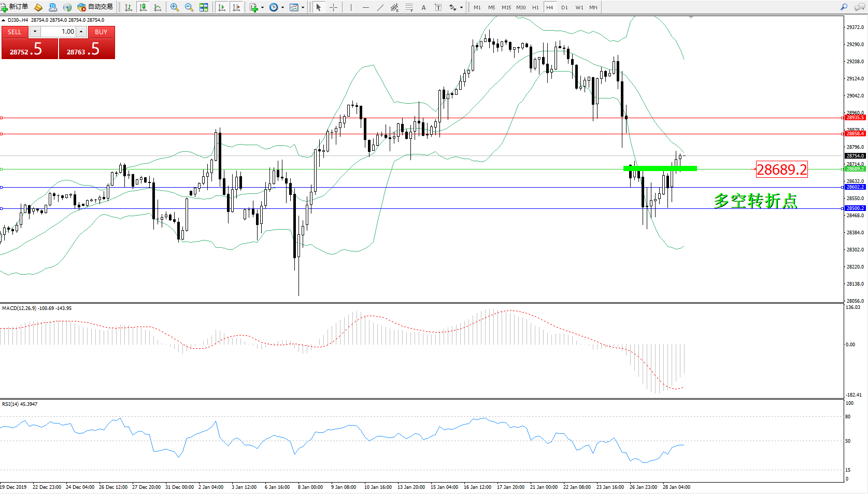Open the indicators list dropdown arrow
This screenshot has height=494, width=868.
(x=262, y=7)
